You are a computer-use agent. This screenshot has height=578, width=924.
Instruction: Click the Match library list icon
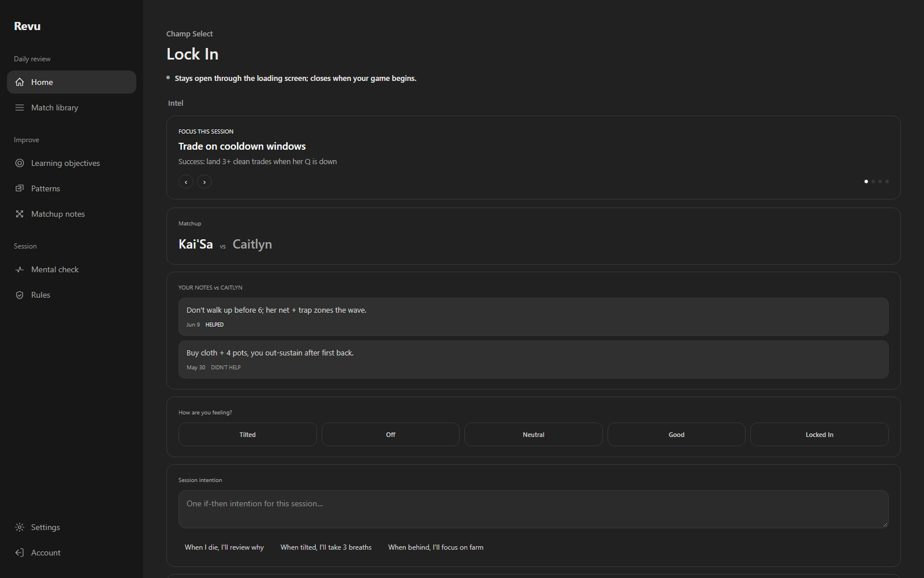[x=20, y=108]
